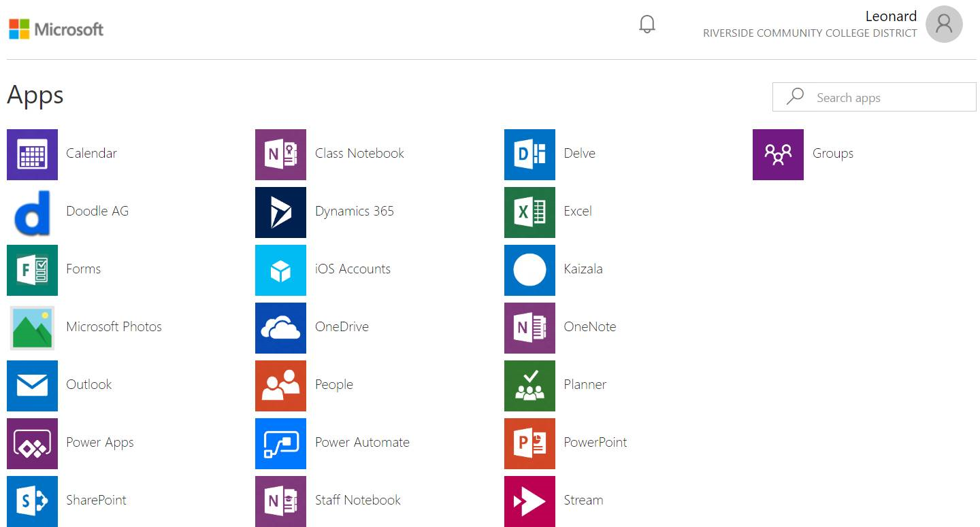The height and width of the screenshot is (527, 980).
Task: Click Riverside Community College District text
Action: [x=810, y=33]
